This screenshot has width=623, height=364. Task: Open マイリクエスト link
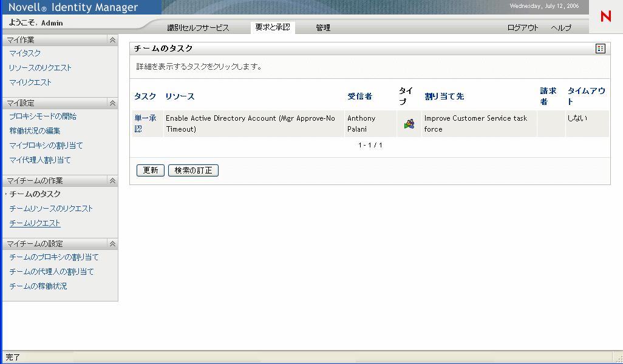click(x=30, y=83)
